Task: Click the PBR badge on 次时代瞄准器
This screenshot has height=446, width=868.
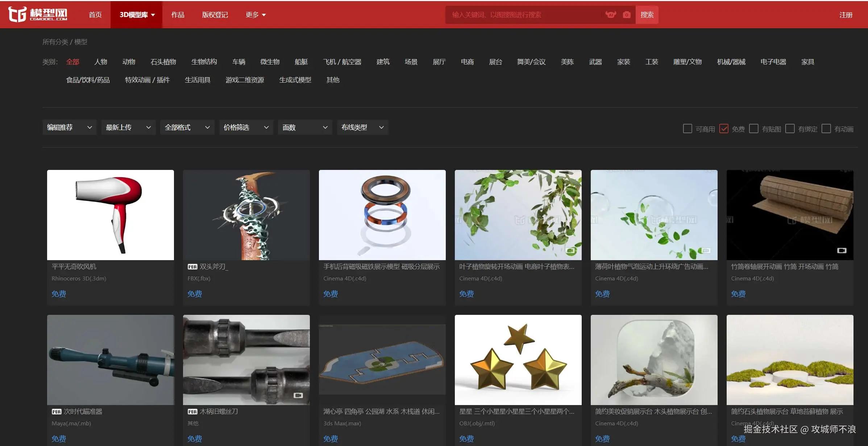Action: [x=57, y=412]
